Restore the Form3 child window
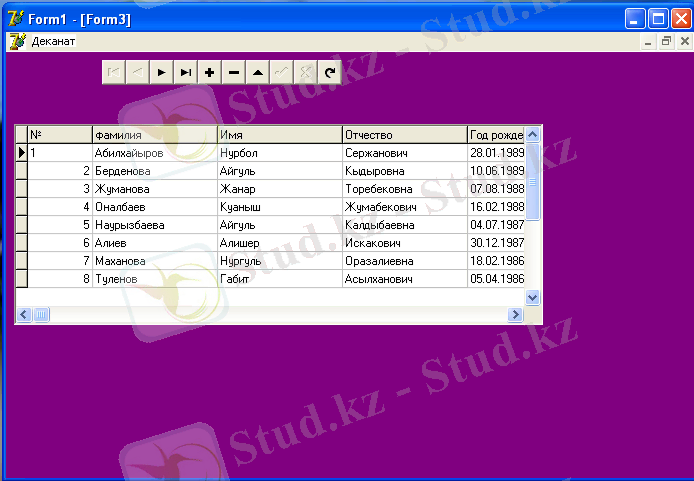This screenshot has width=694, height=481. pyautogui.click(x=666, y=42)
